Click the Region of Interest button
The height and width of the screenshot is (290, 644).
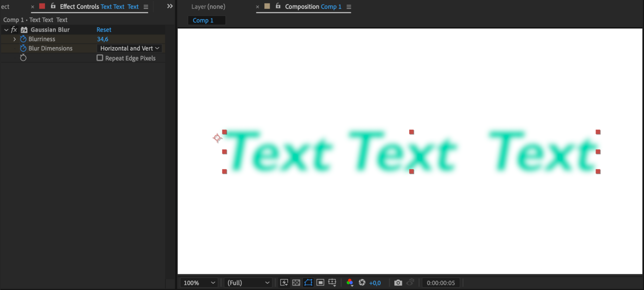(x=320, y=283)
